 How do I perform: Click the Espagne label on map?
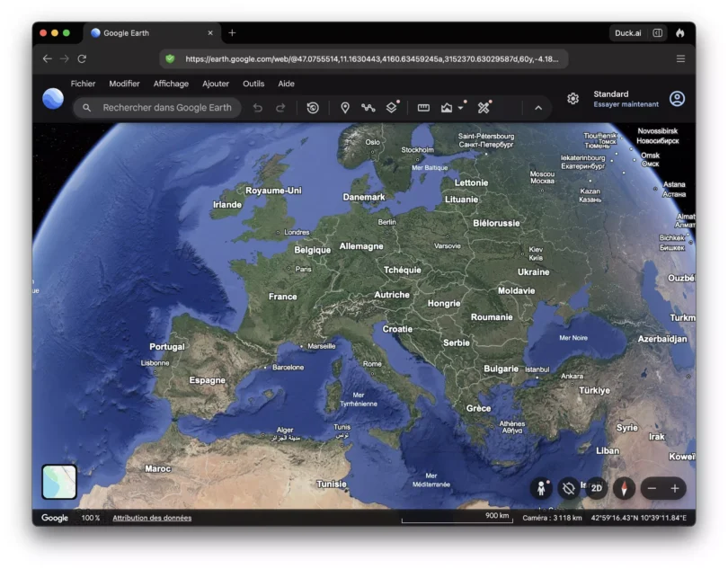[207, 380]
